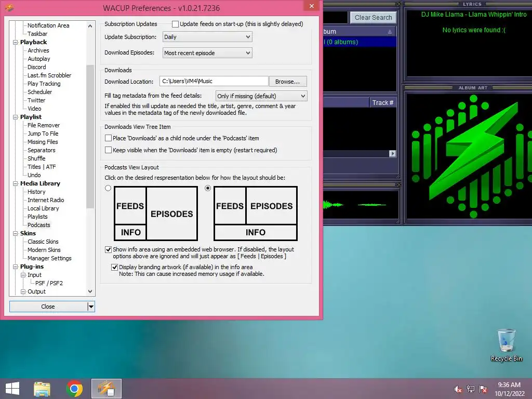Image resolution: width=532 pixels, height=399 pixels.
Task: Collapse the Skins tree node
Action: tap(15, 233)
